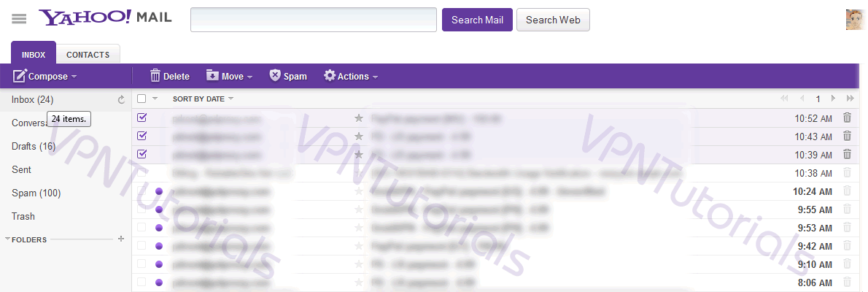868x292 pixels.
Task: Uncheck the 10:52 AM email checkbox
Action: pos(142,117)
